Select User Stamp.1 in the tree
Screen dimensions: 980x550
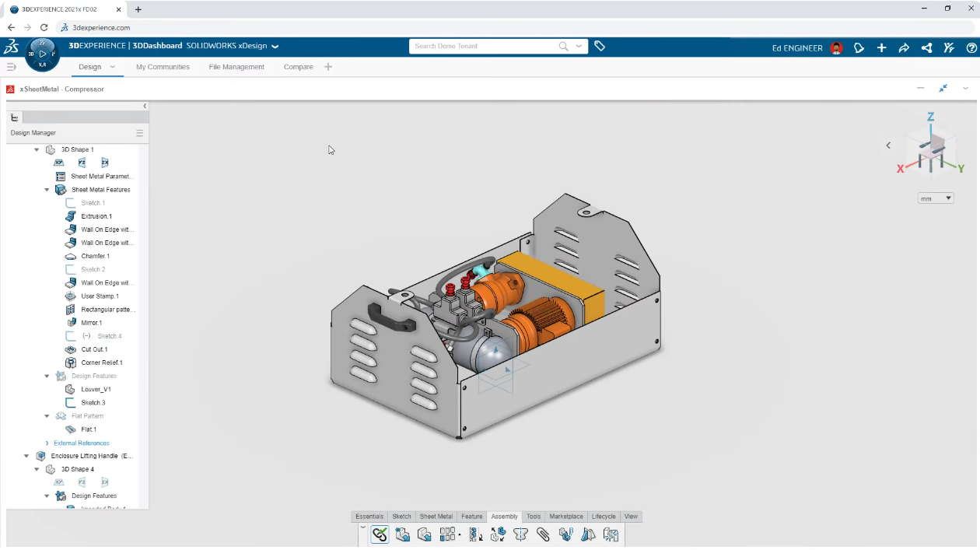tap(100, 296)
